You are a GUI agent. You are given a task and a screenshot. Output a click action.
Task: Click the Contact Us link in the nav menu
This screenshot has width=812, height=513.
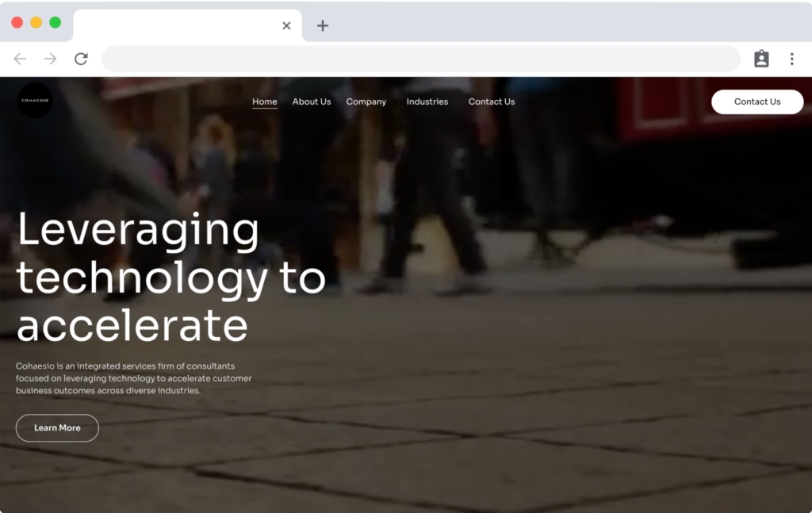pos(492,101)
